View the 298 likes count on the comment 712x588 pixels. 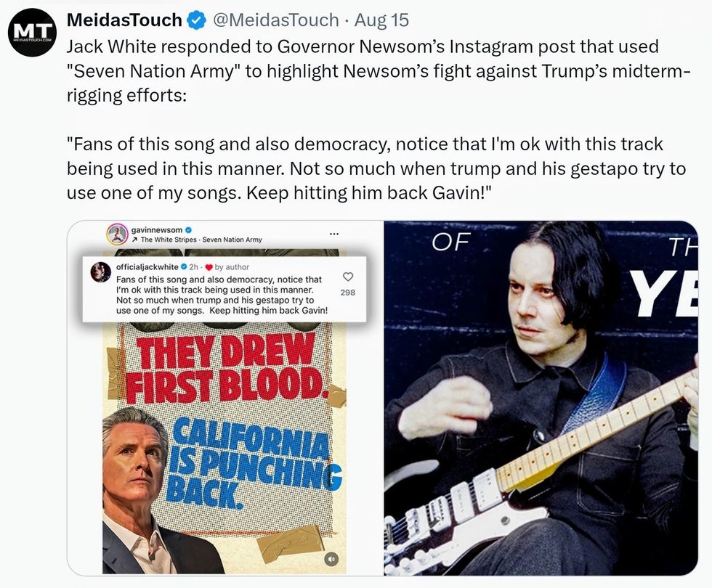(x=348, y=293)
